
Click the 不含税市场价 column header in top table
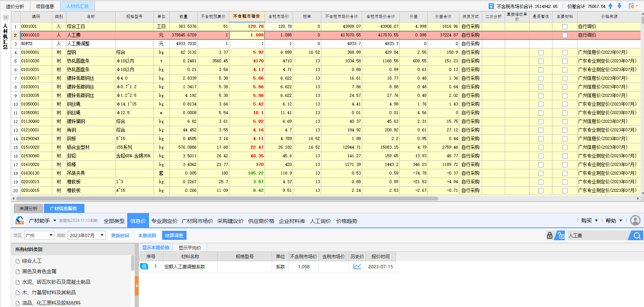pos(247,16)
